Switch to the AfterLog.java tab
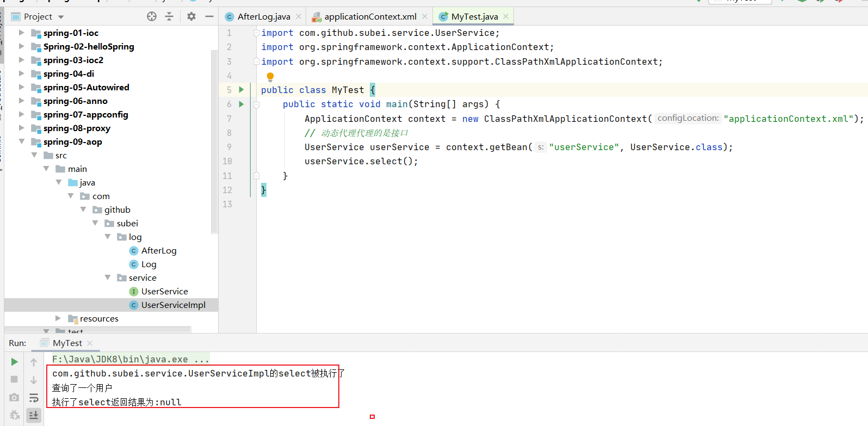Screen dimensions: 868x426 point(263,17)
